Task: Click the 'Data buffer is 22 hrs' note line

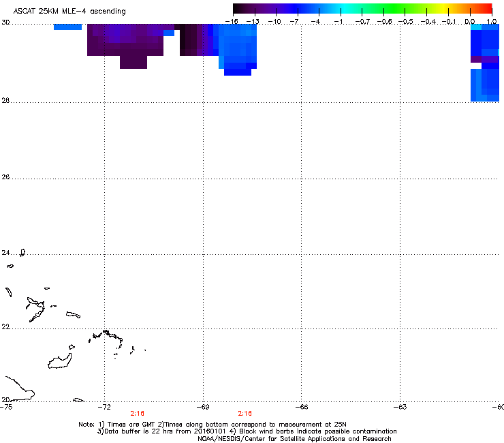Action: coord(247,431)
